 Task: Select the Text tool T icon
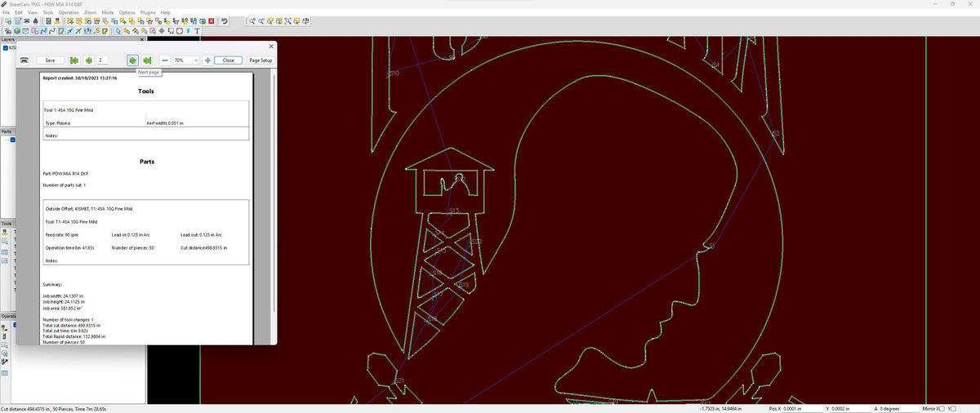pos(197,31)
